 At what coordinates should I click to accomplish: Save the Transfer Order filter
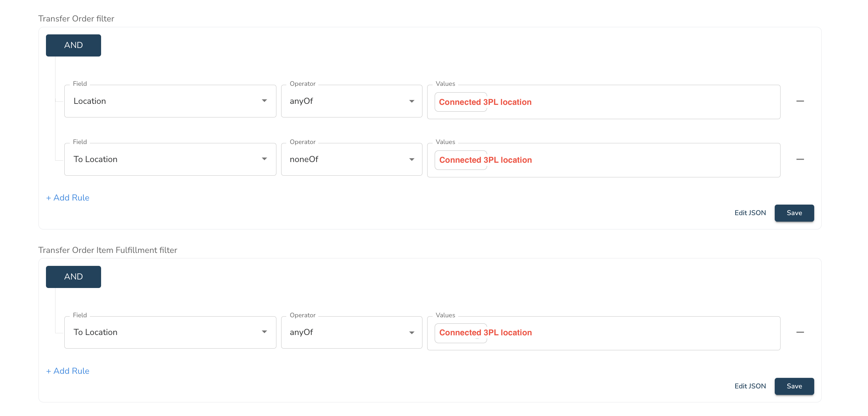[794, 213]
